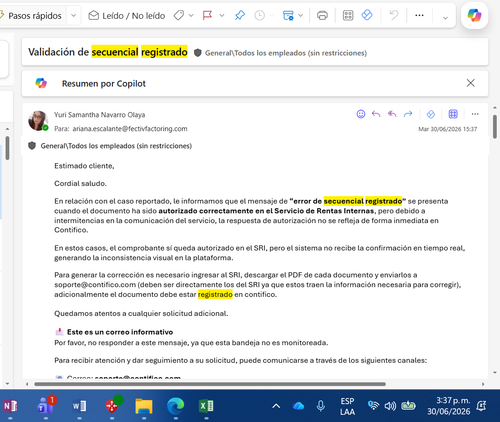500x422 pixels.
Task: Click the Reply all double arrow icon
Action: (392, 114)
